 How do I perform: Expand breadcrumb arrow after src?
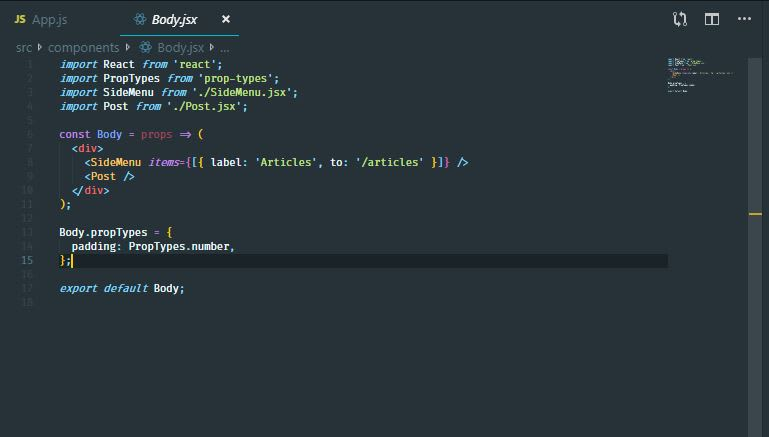tap(40, 47)
